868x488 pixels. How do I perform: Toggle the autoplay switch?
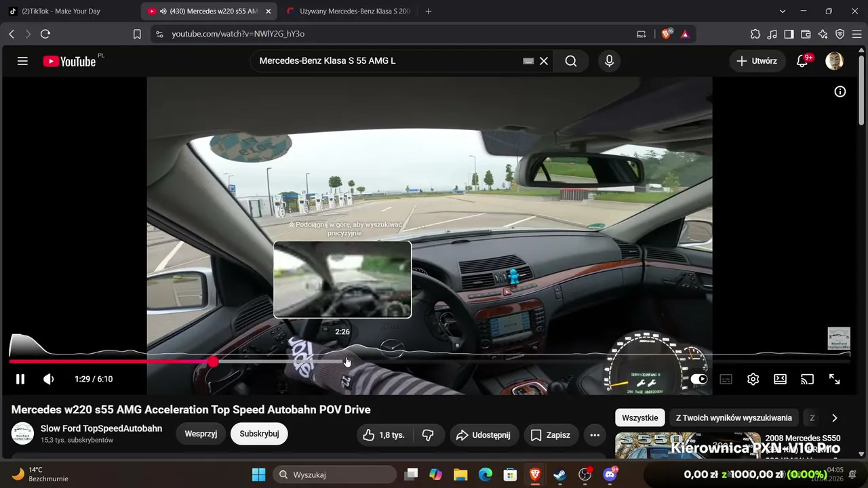click(x=698, y=379)
